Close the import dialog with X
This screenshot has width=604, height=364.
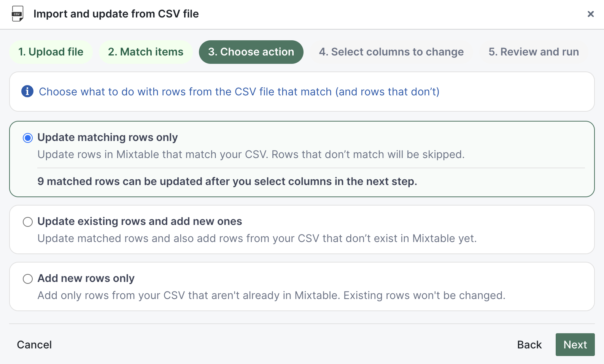point(591,14)
